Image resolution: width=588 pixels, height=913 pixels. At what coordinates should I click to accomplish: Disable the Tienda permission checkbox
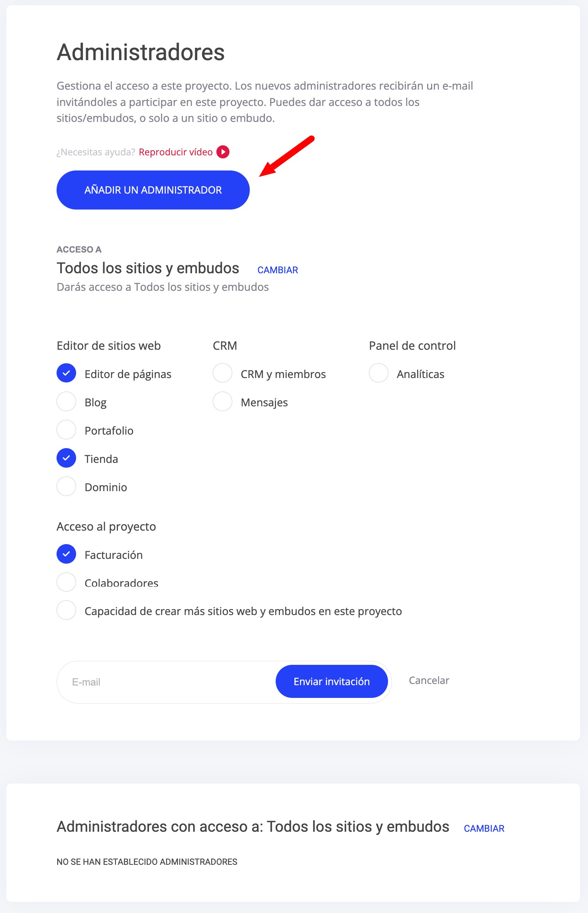point(66,458)
